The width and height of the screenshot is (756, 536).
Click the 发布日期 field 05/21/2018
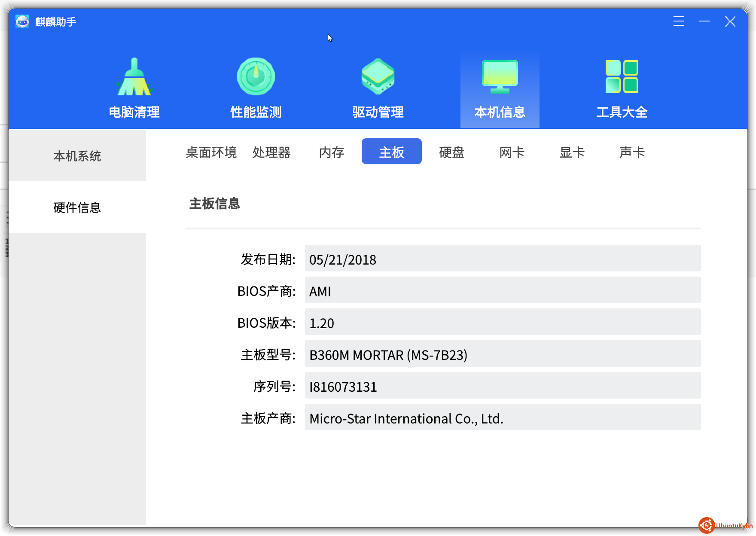503,258
